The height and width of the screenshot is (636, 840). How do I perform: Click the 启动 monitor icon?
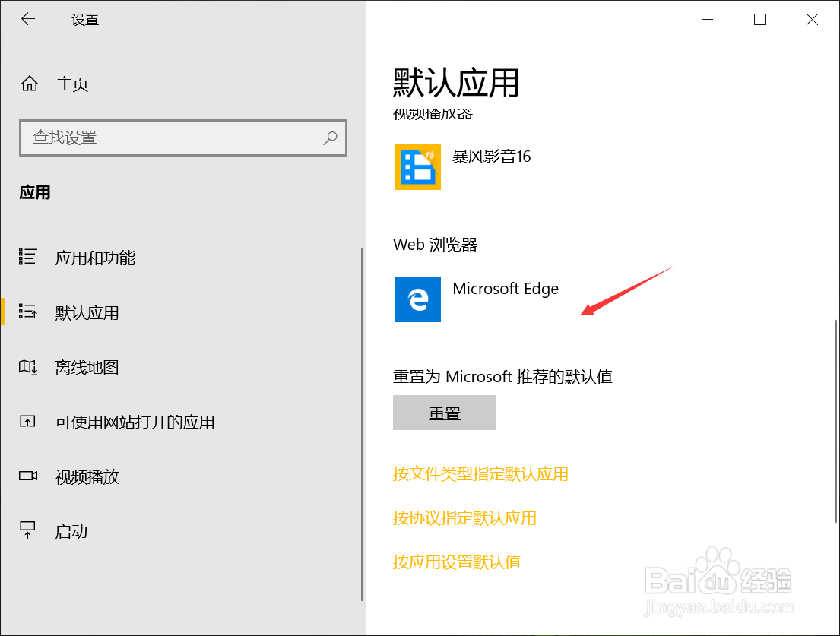click(27, 531)
